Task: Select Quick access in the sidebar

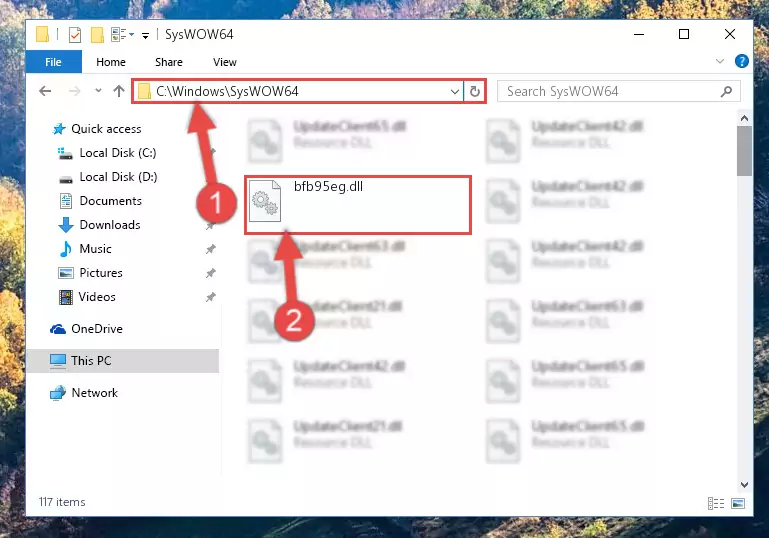Action: [x=106, y=128]
